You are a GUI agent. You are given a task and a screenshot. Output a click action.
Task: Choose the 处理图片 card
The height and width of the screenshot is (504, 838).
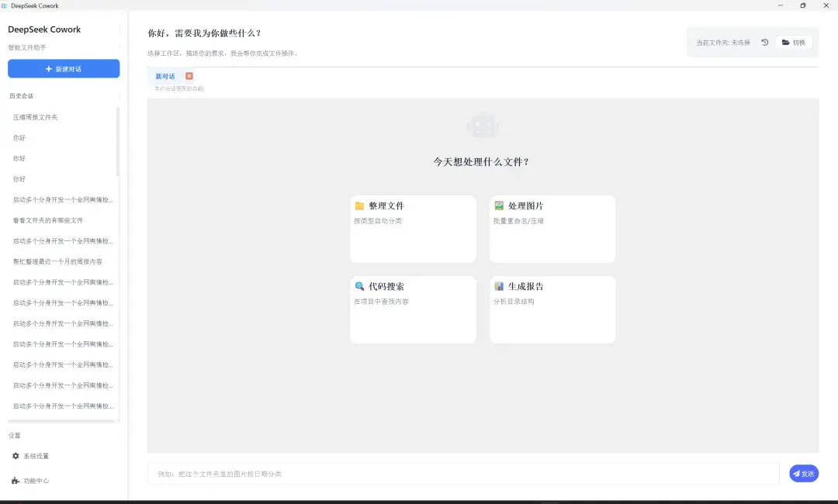(552, 229)
